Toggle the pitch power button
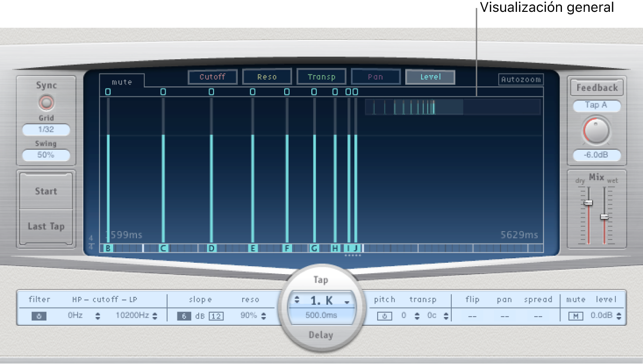Viewport: 643px width, 364px height. coord(385,316)
